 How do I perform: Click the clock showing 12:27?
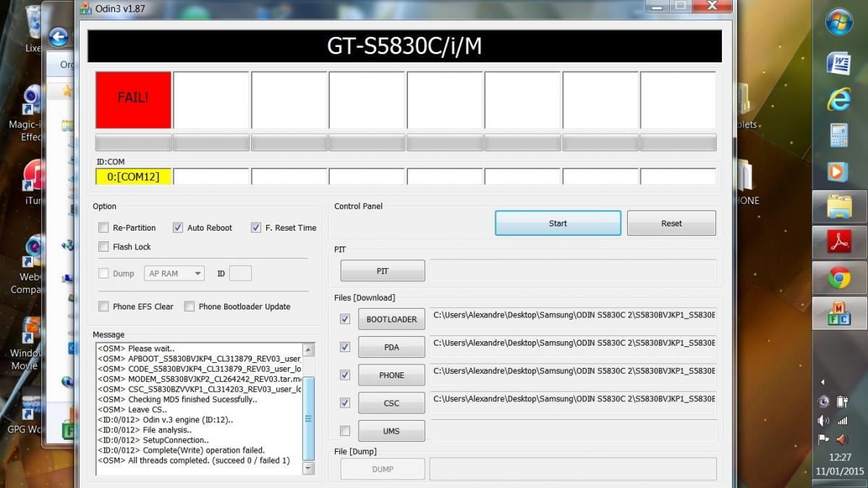840,457
